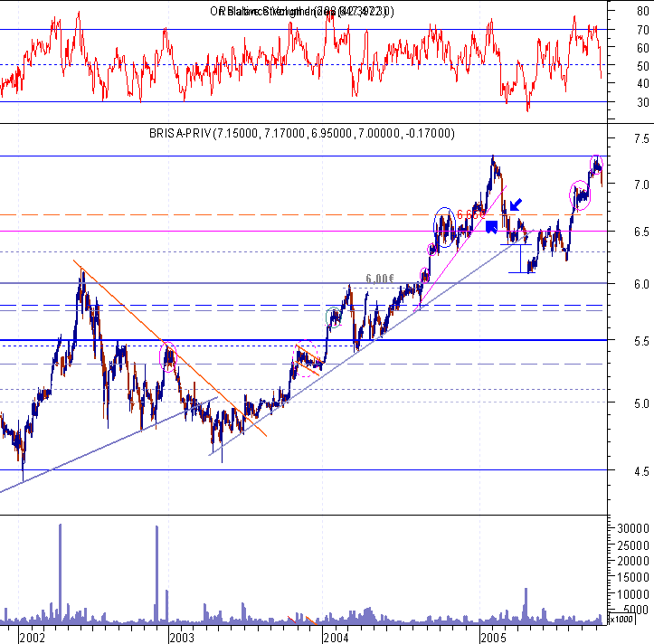The width and height of the screenshot is (654, 644).
Task: Click the 7.5 price axis label
Action: (x=641, y=138)
